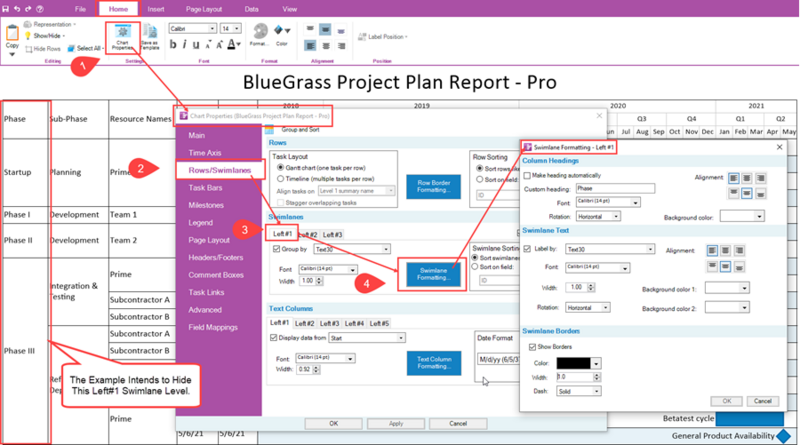Toggle Display data from checkbox
The height and width of the screenshot is (445, 800).
click(x=273, y=338)
